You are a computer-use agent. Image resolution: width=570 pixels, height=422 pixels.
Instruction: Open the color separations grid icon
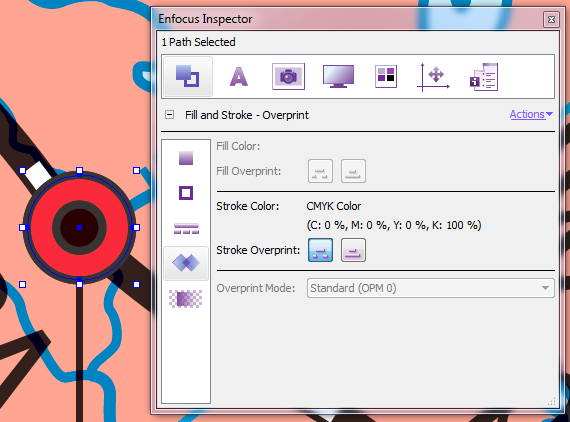point(386,76)
